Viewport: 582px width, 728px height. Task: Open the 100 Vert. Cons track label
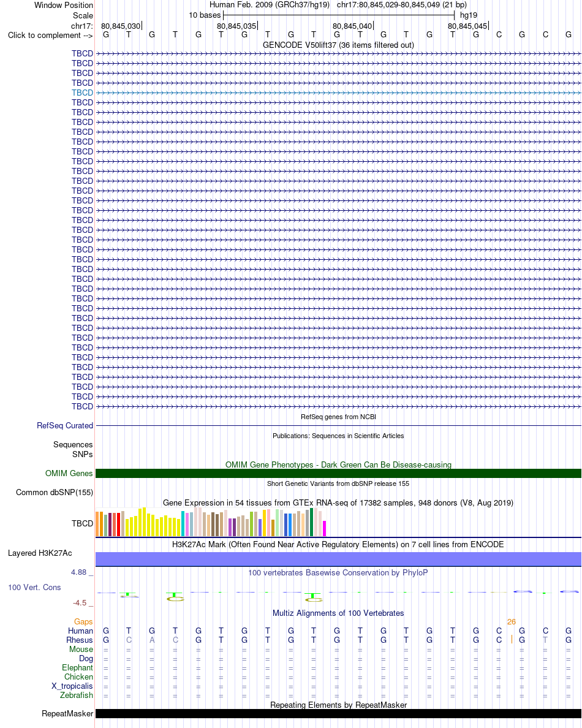[x=34, y=588]
